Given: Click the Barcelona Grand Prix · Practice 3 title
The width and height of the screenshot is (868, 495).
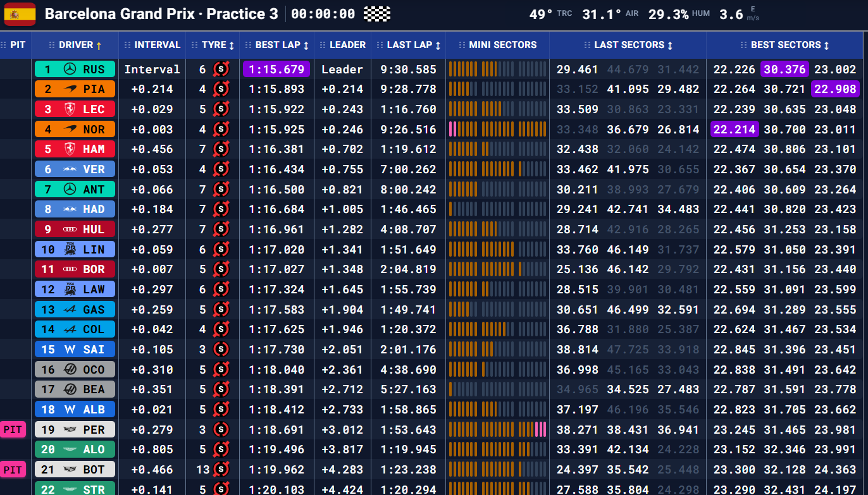Looking at the screenshot, I should tap(161, 14).
